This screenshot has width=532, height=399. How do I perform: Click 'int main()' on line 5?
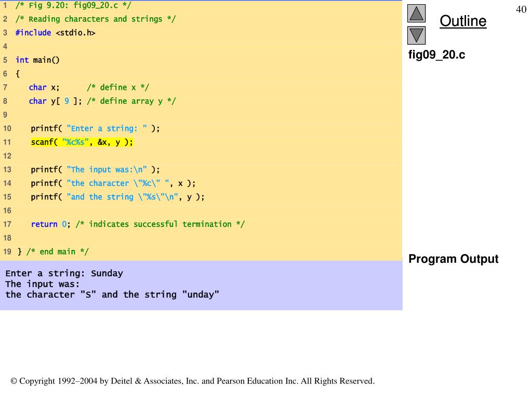[37, 60]
